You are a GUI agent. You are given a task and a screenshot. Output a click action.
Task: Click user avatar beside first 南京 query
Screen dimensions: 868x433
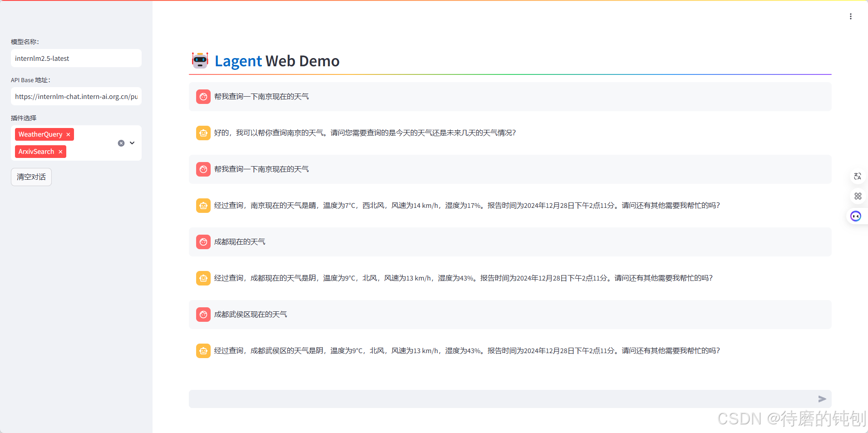pos(203,97)
